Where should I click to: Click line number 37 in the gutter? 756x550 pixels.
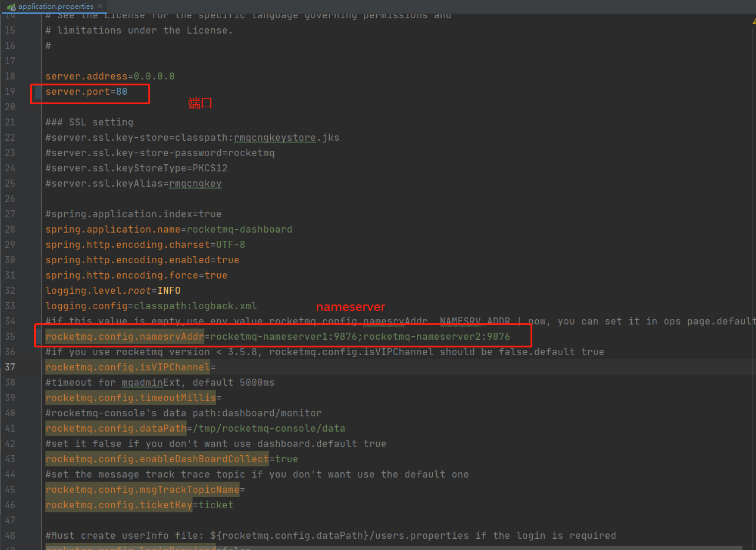tap(10, 367)
